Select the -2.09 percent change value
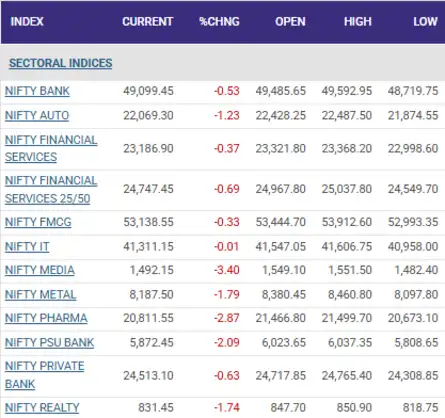Viewport: 445px width, 418px height. click(227, 343)
